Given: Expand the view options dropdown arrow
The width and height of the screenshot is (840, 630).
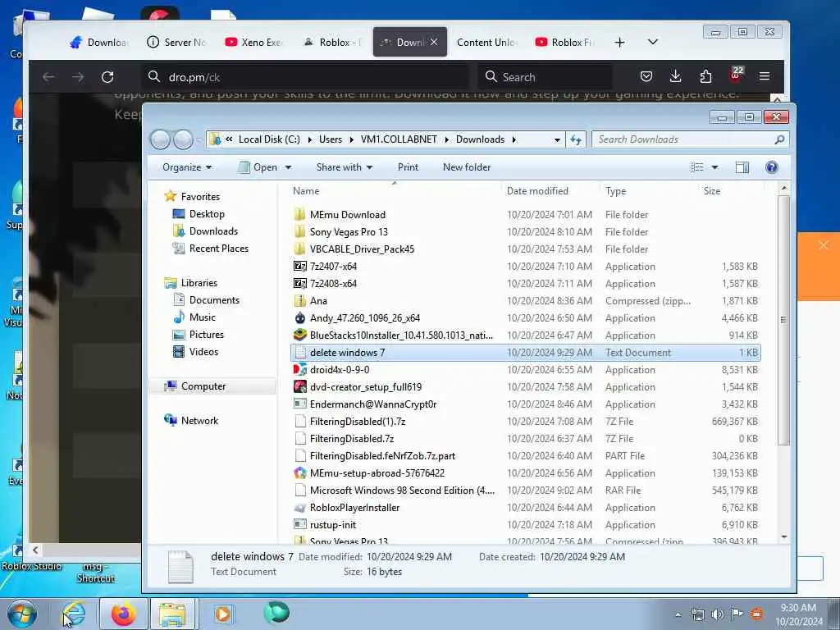Looking at the screenshot, I should 714,167.
